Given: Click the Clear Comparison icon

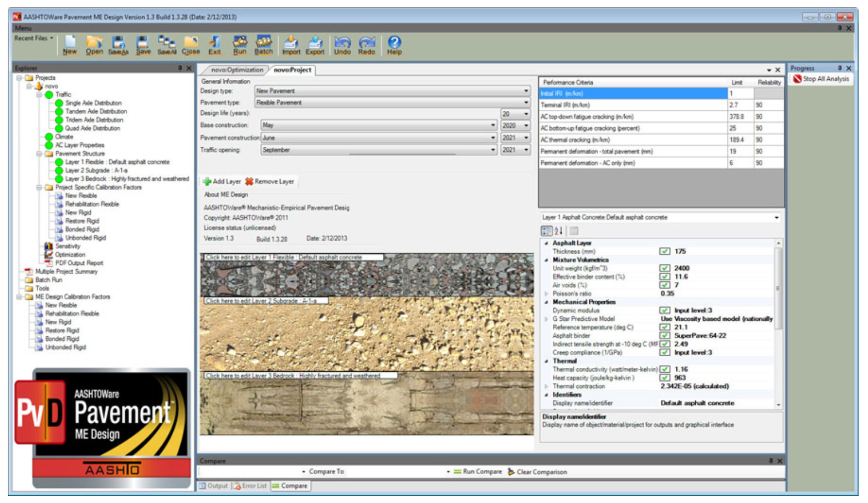Looking at the screenshot, I should [x=511, y=472].
